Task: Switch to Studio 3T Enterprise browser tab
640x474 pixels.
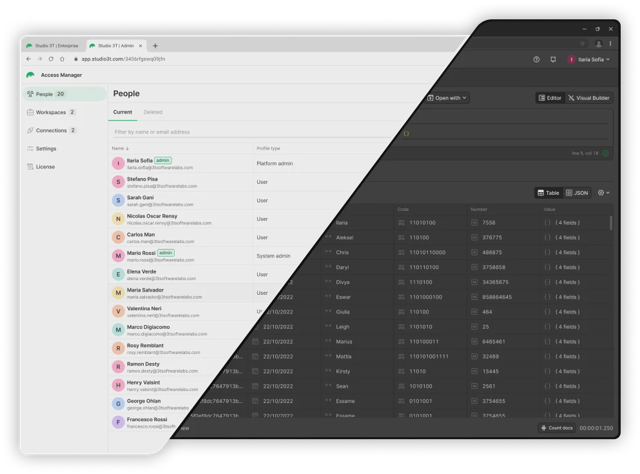Action: (x=53, y=46)
